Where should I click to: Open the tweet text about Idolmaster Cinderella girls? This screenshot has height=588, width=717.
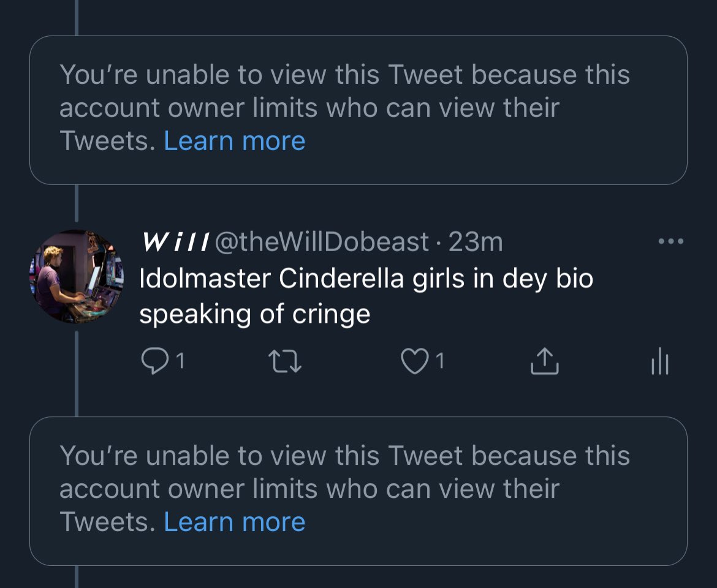[366, 279]
